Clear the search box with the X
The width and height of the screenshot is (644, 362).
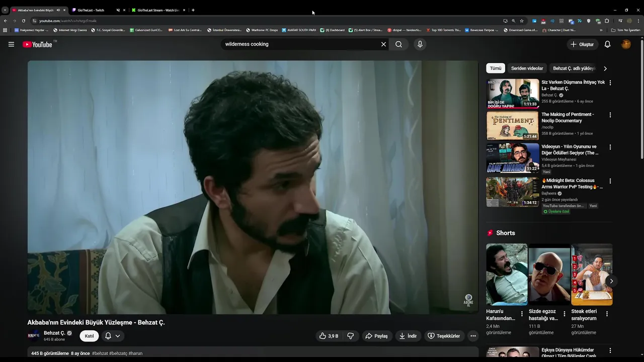pos(383,44)
